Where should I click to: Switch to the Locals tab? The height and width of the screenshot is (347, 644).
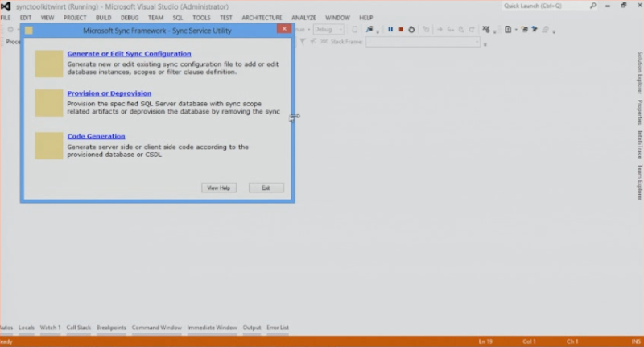[27, 328]
